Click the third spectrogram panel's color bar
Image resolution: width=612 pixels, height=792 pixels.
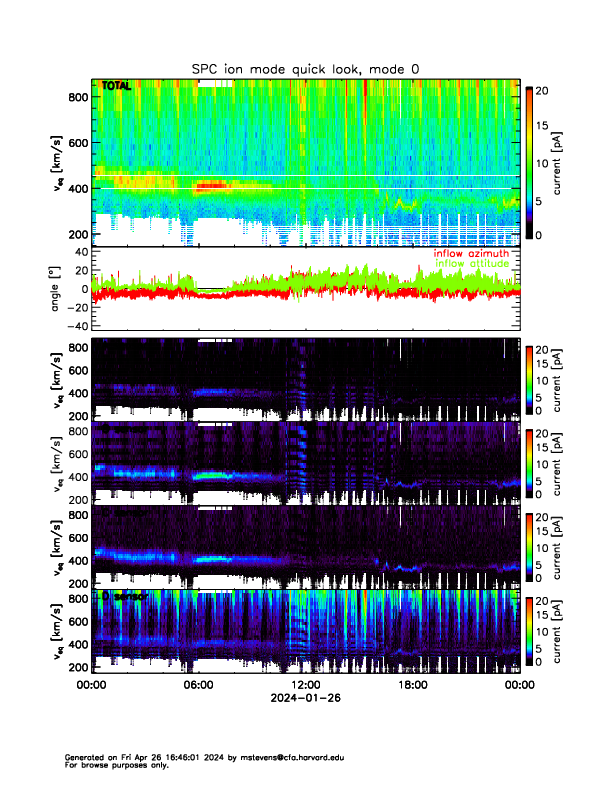[x=529, y=462]
